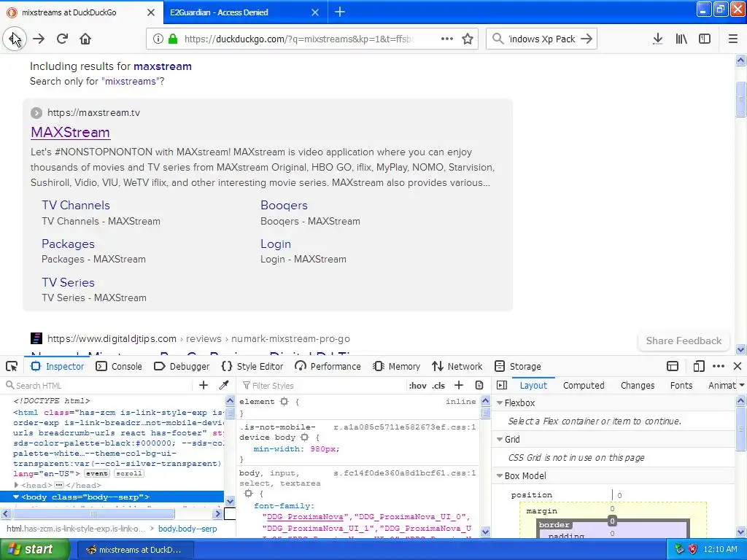Select iframe target frame icon in devtools
The width and height of the screenshot is (747, 560).
(x=673, y=366)
